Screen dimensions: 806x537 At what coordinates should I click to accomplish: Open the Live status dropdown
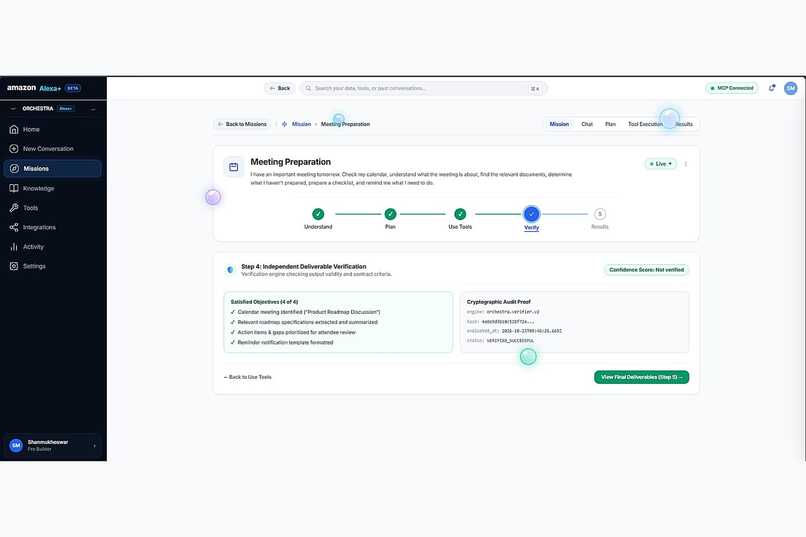[661, 164]
